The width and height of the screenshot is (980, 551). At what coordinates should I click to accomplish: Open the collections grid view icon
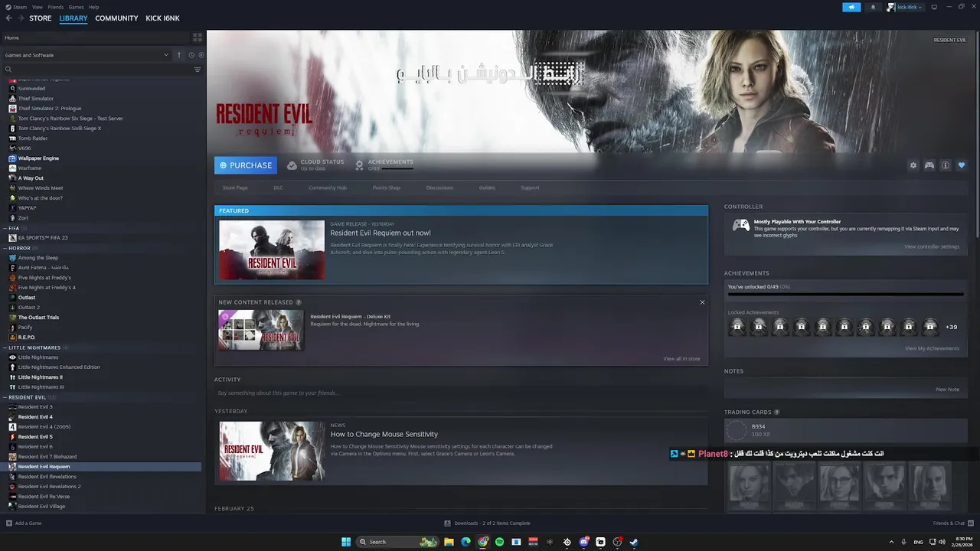pyautogui.click(x=197, y=37)
